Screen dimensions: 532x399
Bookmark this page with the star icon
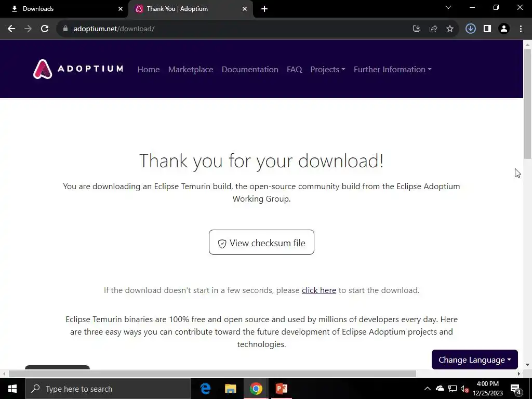point(450,29)
